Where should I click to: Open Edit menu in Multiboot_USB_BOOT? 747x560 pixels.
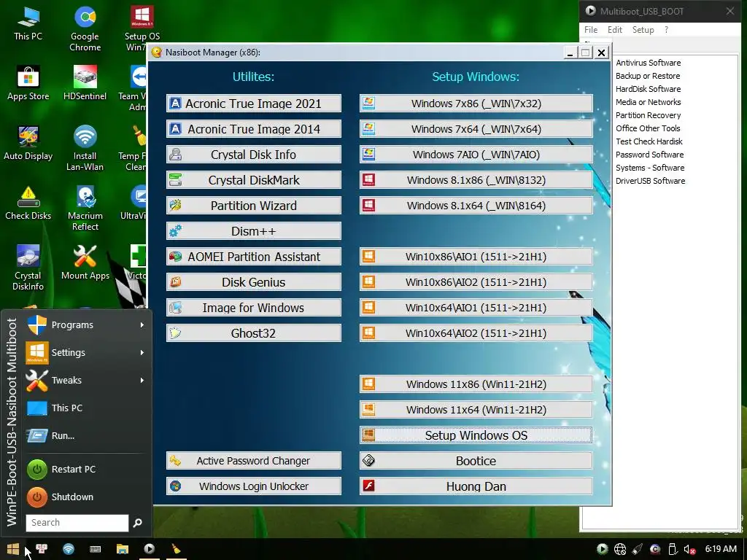[x=614, y=29]
